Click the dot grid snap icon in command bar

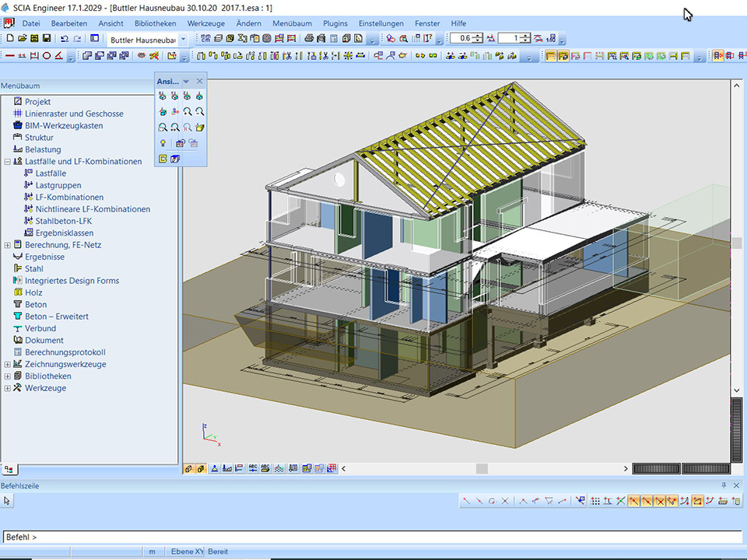point(594,501)
